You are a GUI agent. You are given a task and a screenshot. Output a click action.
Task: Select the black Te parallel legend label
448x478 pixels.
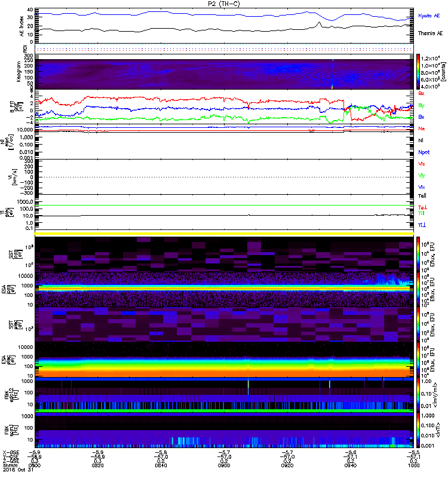(422, 196)
